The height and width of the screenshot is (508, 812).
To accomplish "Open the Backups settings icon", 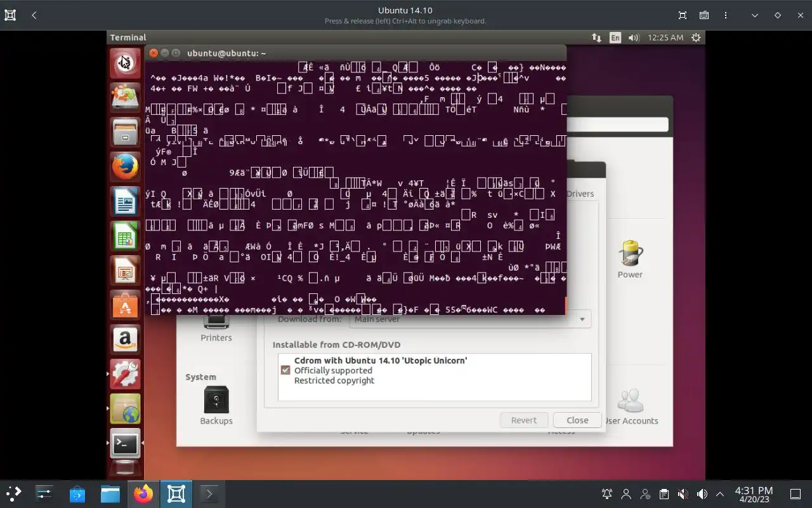I will tap(216, 406).
